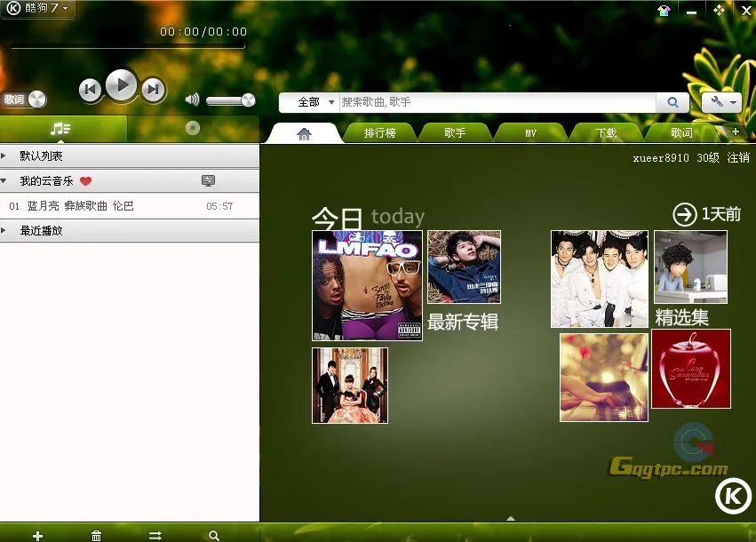Open the 酷狗7 menu dropdown arrow
Image resolution: width=756 pixels, height=542 pixels.
(x=63, y=7)
